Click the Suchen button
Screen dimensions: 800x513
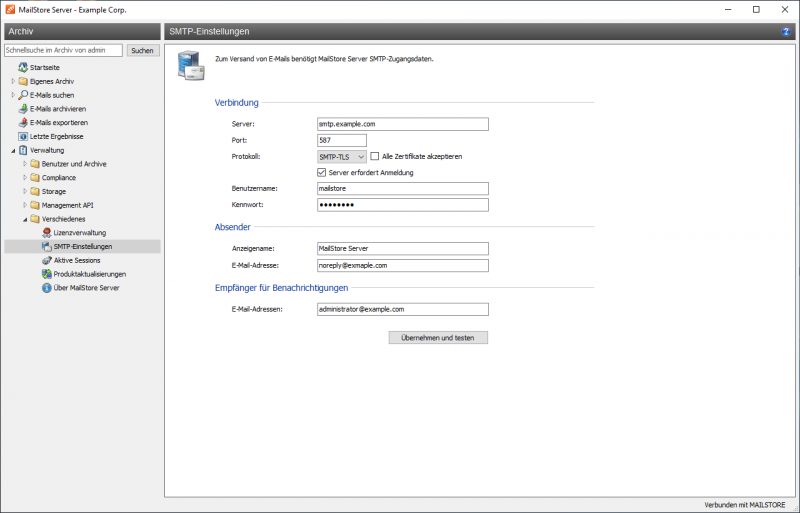tap(143, 50)
